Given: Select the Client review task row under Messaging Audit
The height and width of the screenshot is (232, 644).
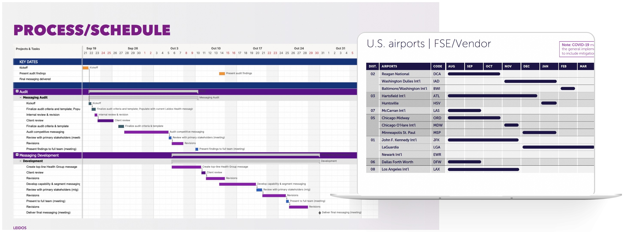Looking at the screenshot, I should (x=35, y=120).
